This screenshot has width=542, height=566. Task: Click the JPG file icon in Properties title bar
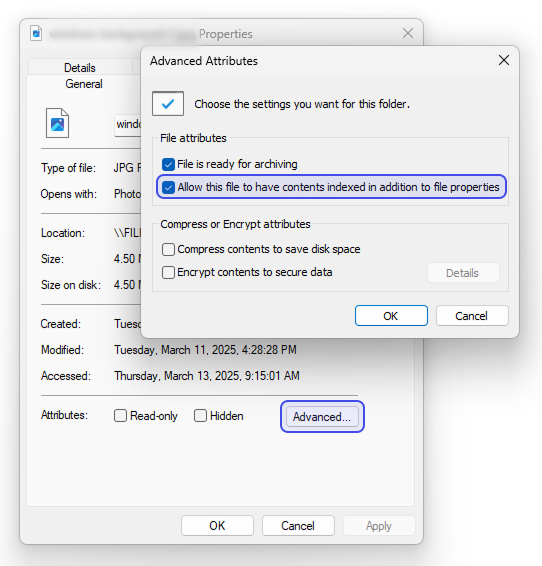pos(36,34)
